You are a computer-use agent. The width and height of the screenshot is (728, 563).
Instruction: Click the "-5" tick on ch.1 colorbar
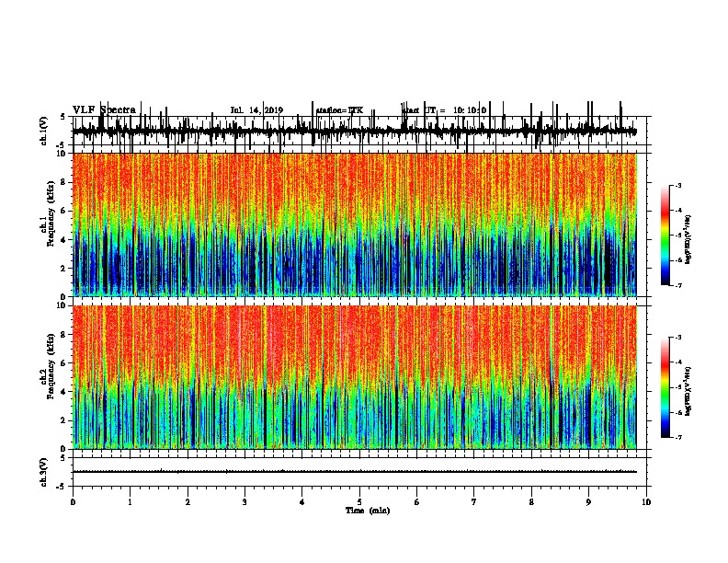677,236
